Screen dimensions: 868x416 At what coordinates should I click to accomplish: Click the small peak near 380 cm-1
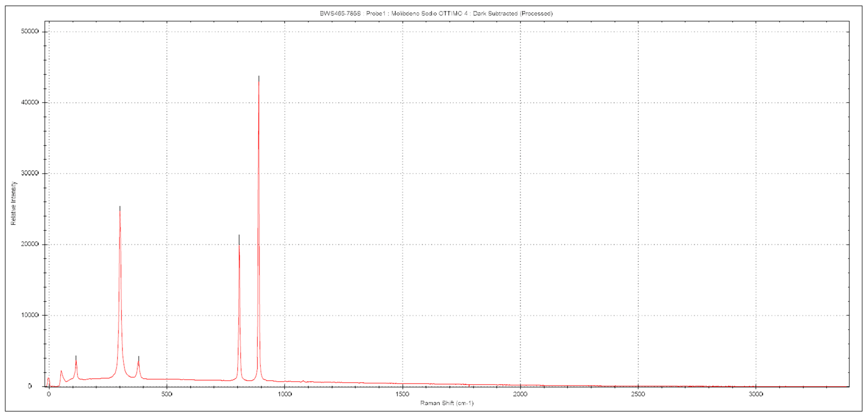pyautogui.click(x=139, y=359)
